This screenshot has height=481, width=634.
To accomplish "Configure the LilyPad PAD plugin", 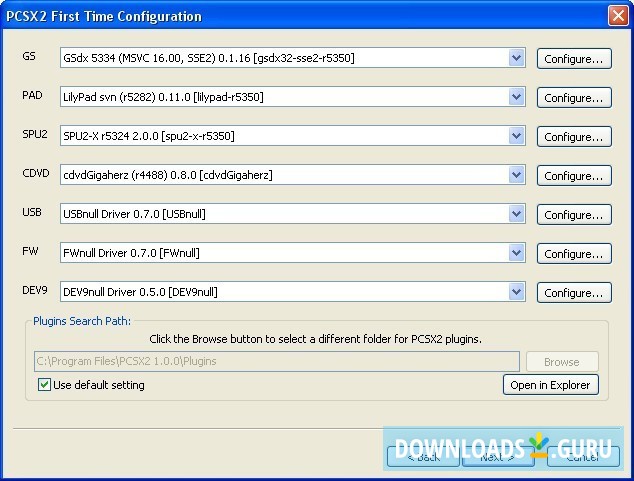I will (574, 98).
